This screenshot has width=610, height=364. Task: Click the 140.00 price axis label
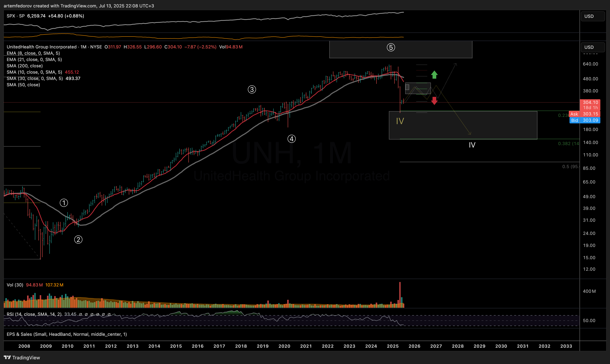(x=590, y=142)
